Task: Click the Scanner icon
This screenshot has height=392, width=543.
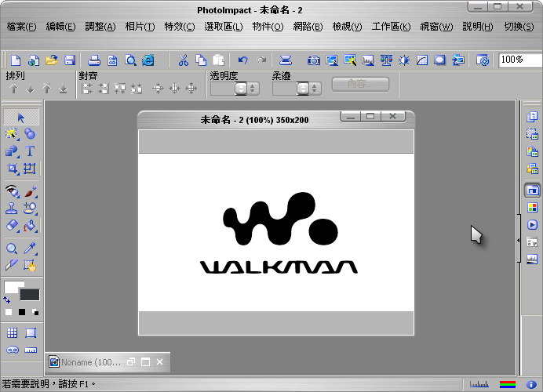Action: (x=286, y=60)
